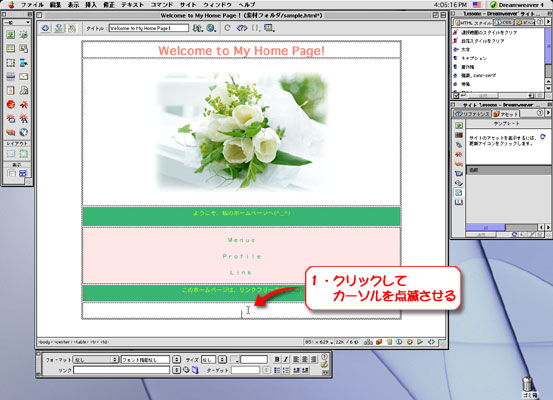Click the Insert Flash Text globe icon
Screen dimensions: 553x400
[x=24, y=132]
